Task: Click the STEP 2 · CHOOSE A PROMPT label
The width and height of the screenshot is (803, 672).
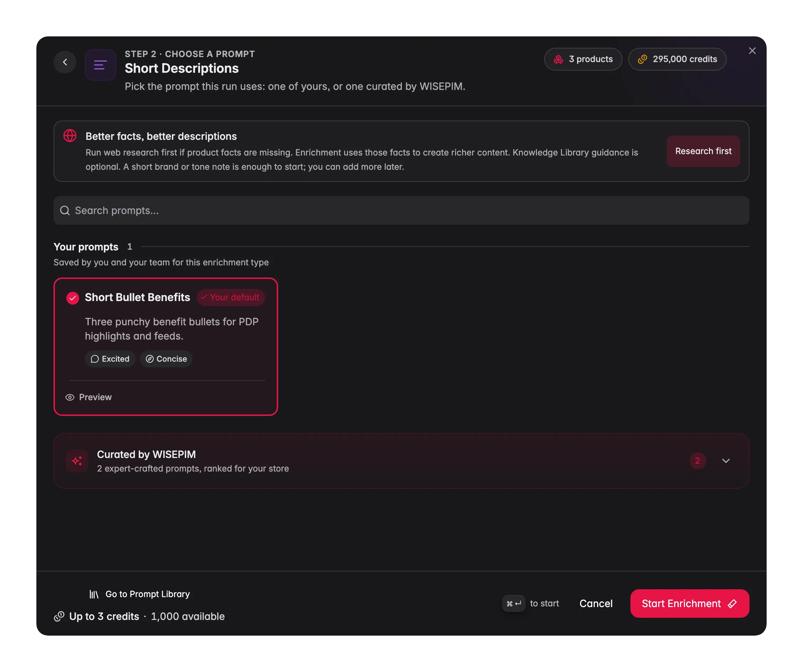Action: pyautogui.click(x=190, y=54)
